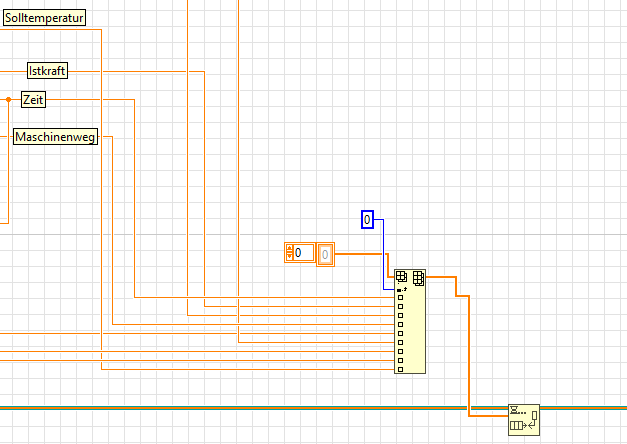627x444 pixels.
Task: Click the array index increment/decrement stepper
Action: click(290, 253)
